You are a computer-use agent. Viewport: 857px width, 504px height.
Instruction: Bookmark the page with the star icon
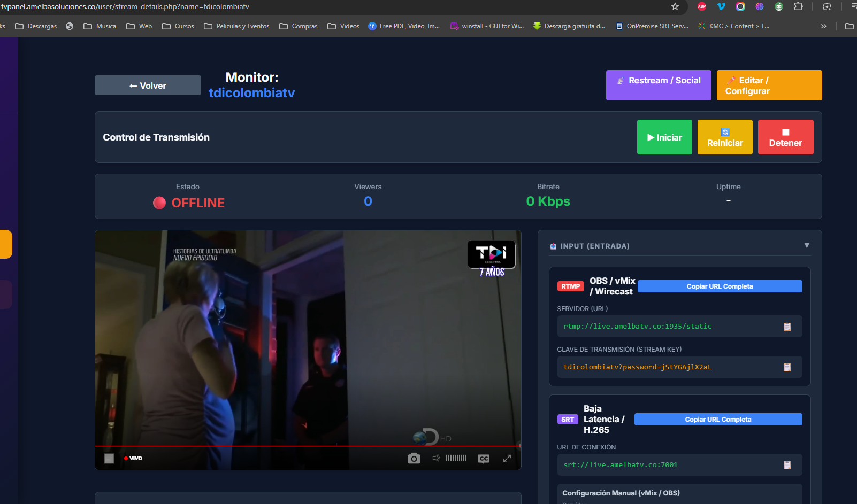(x=675, y=7)
